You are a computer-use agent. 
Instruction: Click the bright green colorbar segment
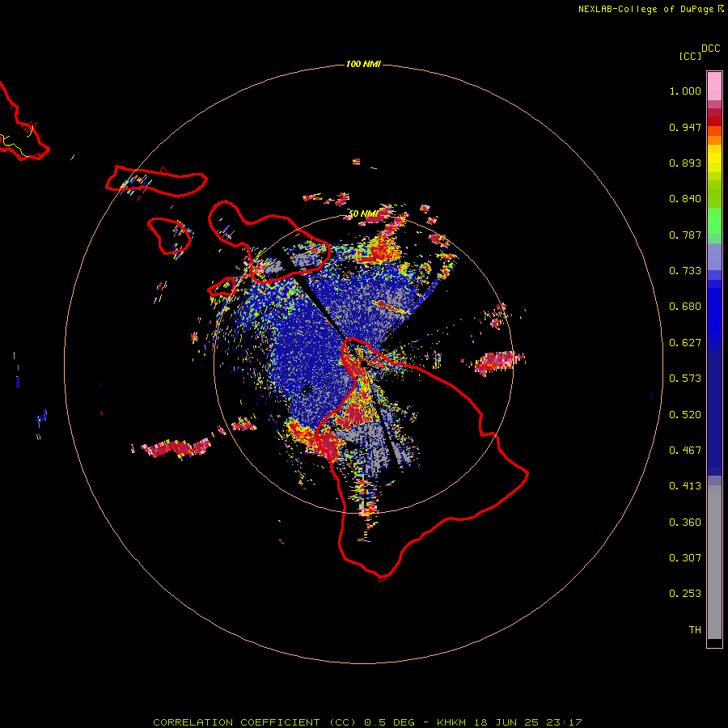(714, 221)
